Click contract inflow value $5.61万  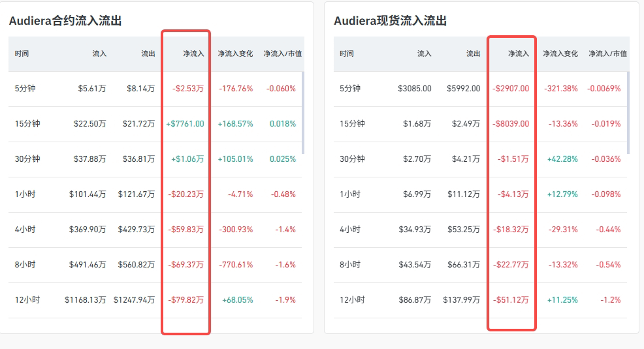(92, 89)
